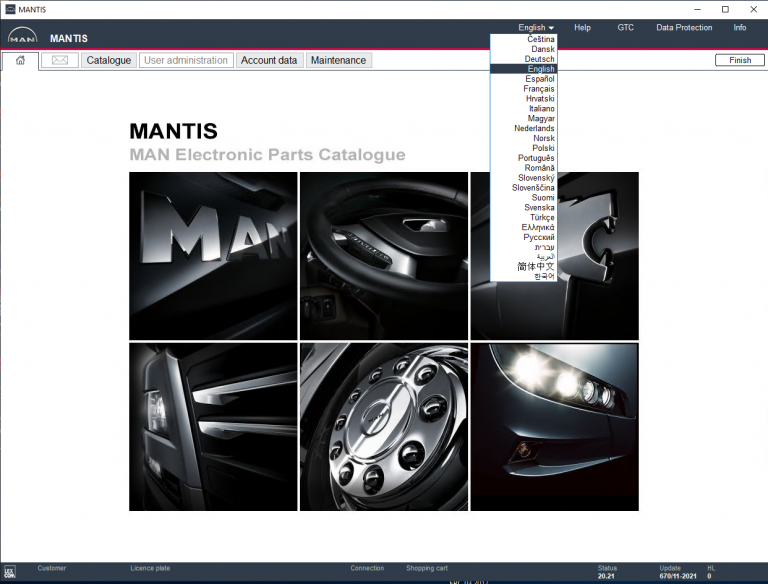
Task: Choose Italiano in the dropdown list
Action: (x=524, y=108)
